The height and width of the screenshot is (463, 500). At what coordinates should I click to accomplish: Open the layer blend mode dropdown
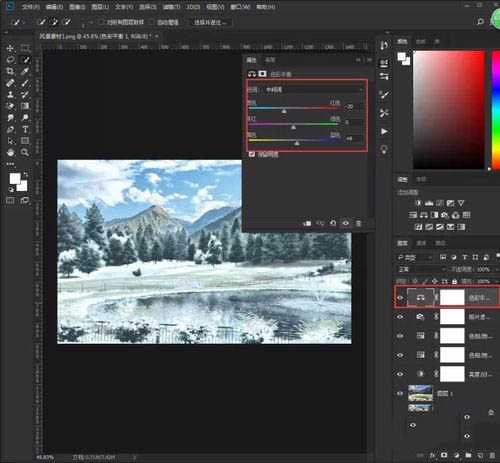tap(422, 269)
